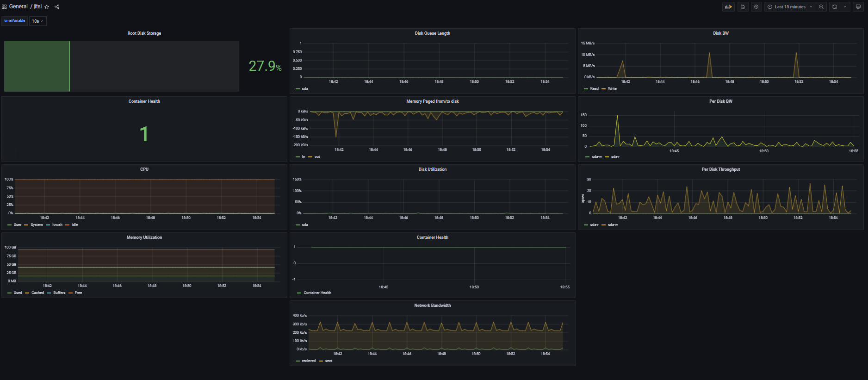Open dashboard settings gear
The height and width of the screenshot is (380, 868).
click(756, 7)
